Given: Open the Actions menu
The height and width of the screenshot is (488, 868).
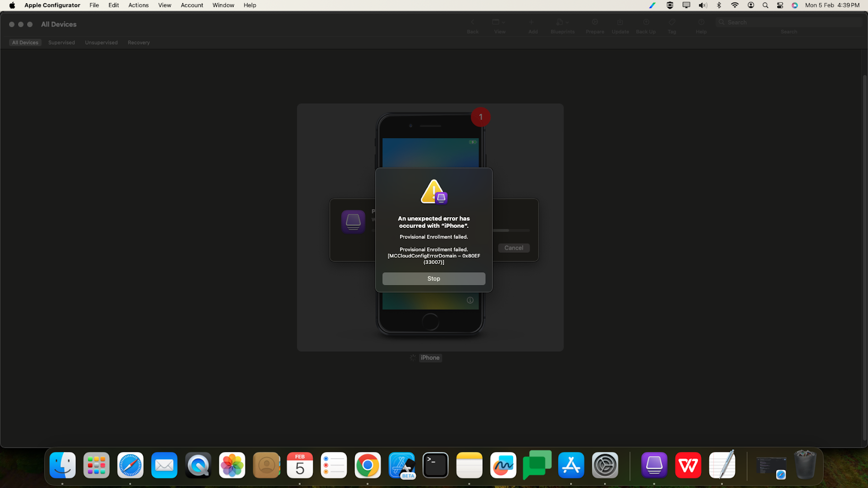Looking at the screenshot, I should coord(138,5).
